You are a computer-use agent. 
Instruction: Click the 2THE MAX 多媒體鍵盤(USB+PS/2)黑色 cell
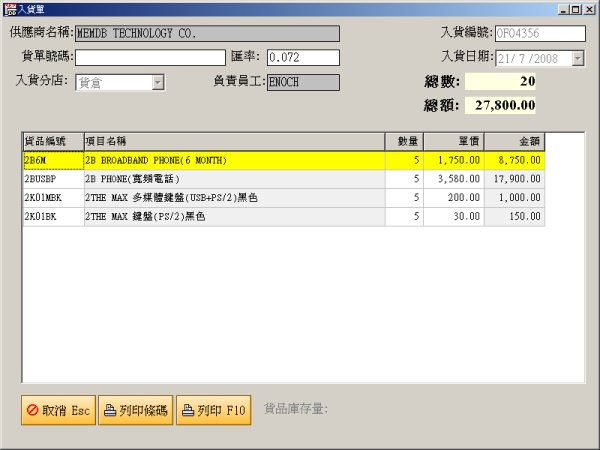(x=235, y=198)
